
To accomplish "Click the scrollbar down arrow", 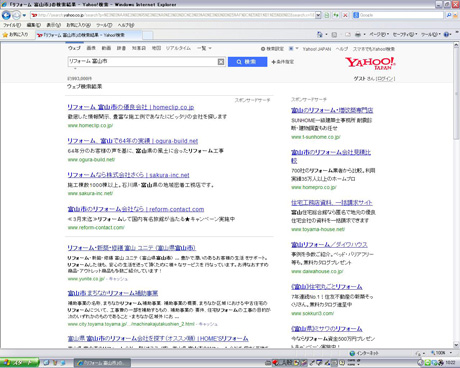I will (x=456, y=345).
